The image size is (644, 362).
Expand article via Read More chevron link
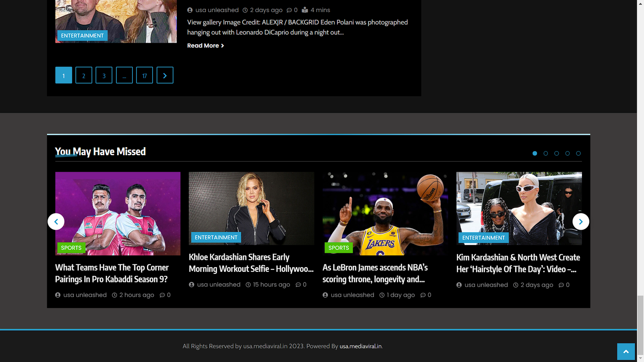pos(206,46)
